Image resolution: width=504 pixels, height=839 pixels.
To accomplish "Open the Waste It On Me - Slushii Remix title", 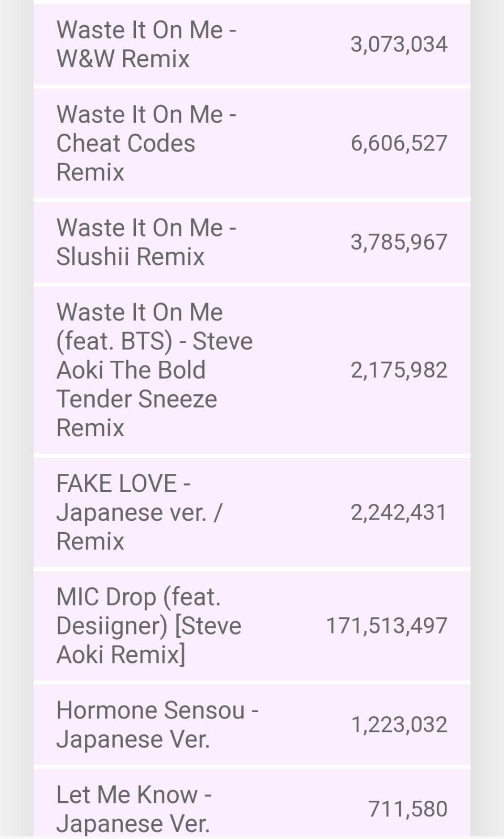I will [x=146, y=242].
